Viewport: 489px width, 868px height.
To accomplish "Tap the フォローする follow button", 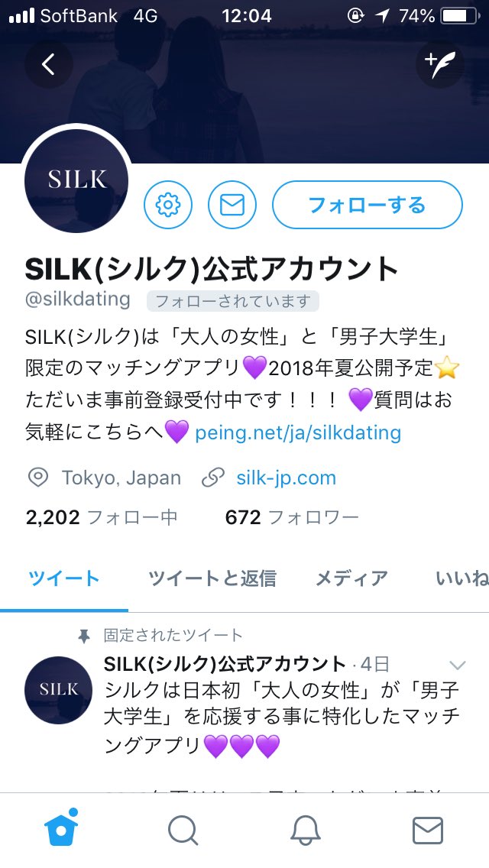I will [x=368, y=205].
